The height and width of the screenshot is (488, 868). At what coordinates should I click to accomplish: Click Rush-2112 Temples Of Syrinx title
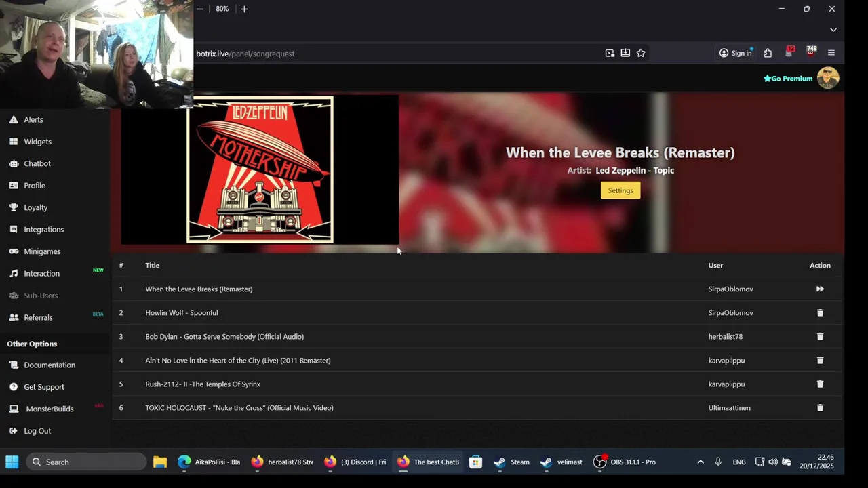pos(203,384)
